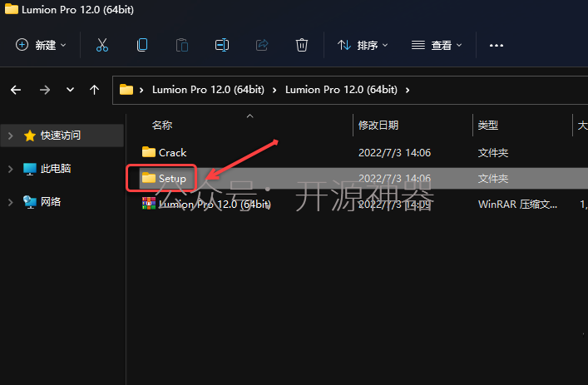Sort by 类型 column header
The image size is (588, 385).
click(x=488, y=126)
